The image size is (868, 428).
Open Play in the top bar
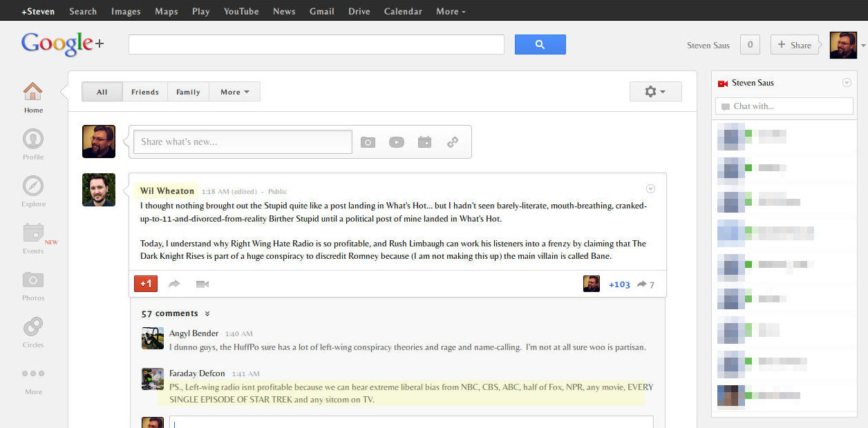coord(201,11)
